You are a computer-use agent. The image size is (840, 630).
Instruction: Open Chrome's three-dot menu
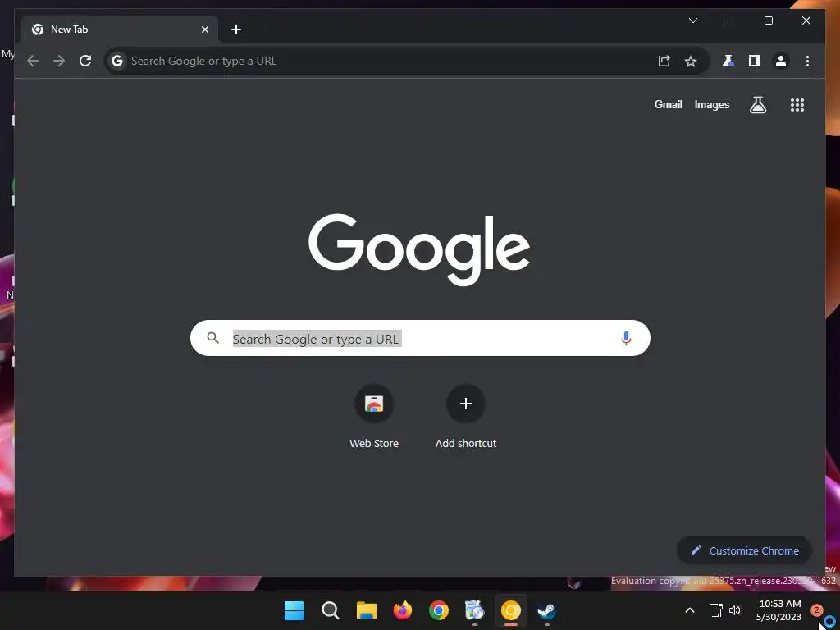click(807, 61)
